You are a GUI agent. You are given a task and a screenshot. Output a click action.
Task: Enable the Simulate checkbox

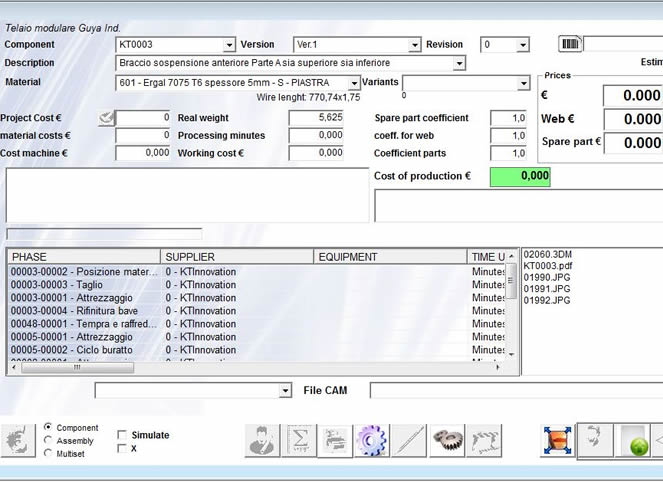[x=122, y=435]
